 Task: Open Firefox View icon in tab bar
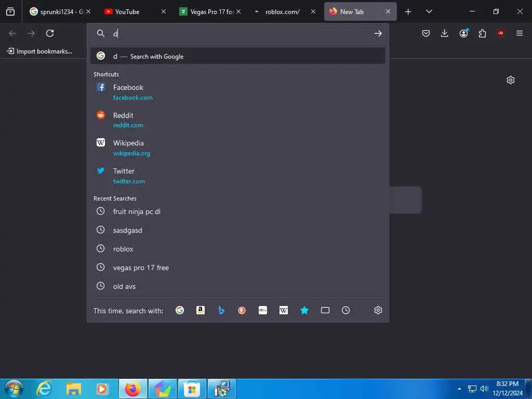click(x=10, y=11)
